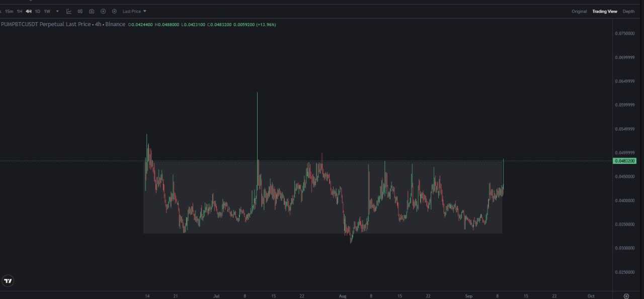Select the active 4H interval
This screenshot has height=299, width=644.
click(x=29, y=11)
